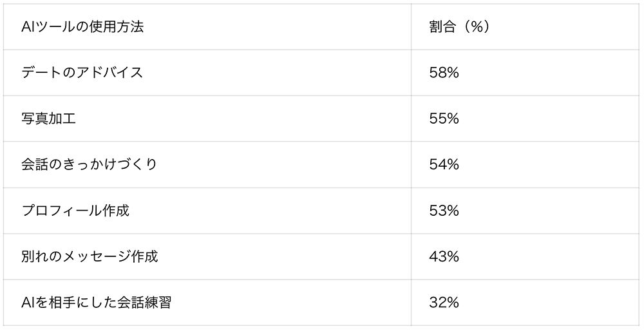Select the デートのアドバイス cell

82,73
